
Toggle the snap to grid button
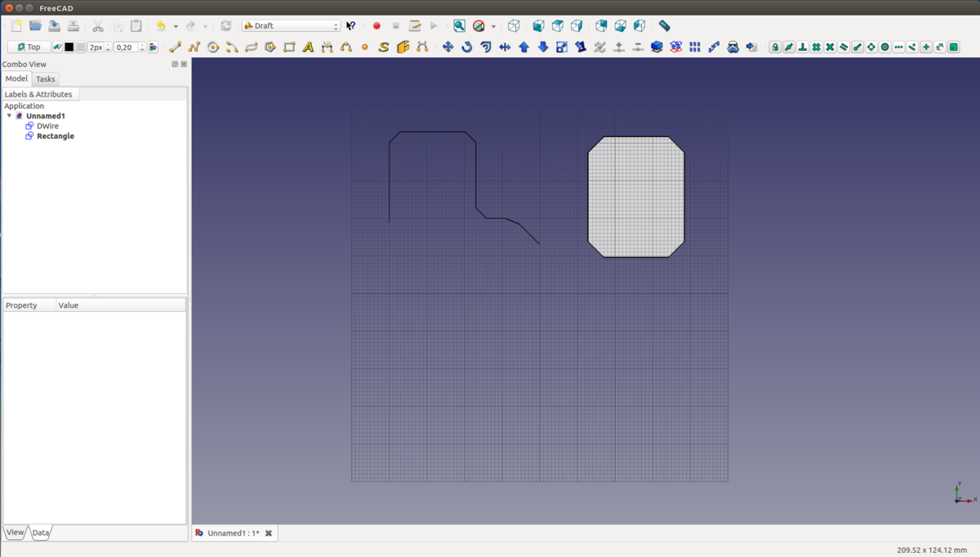pyautogui.click(x=816, y=47)
